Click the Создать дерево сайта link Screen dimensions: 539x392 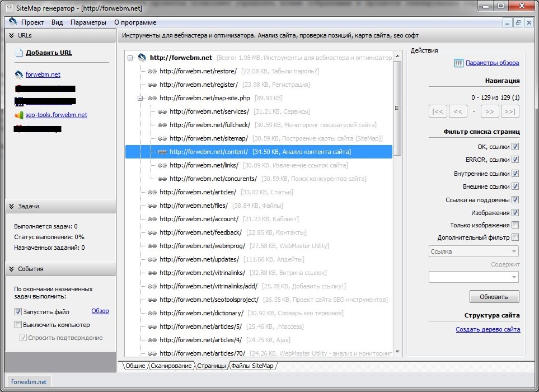pos(488,329)
